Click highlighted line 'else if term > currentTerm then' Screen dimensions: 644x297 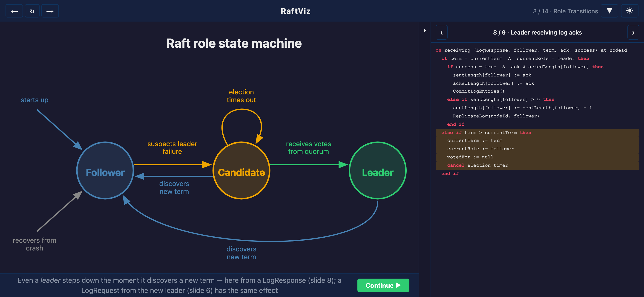(537, 133)
